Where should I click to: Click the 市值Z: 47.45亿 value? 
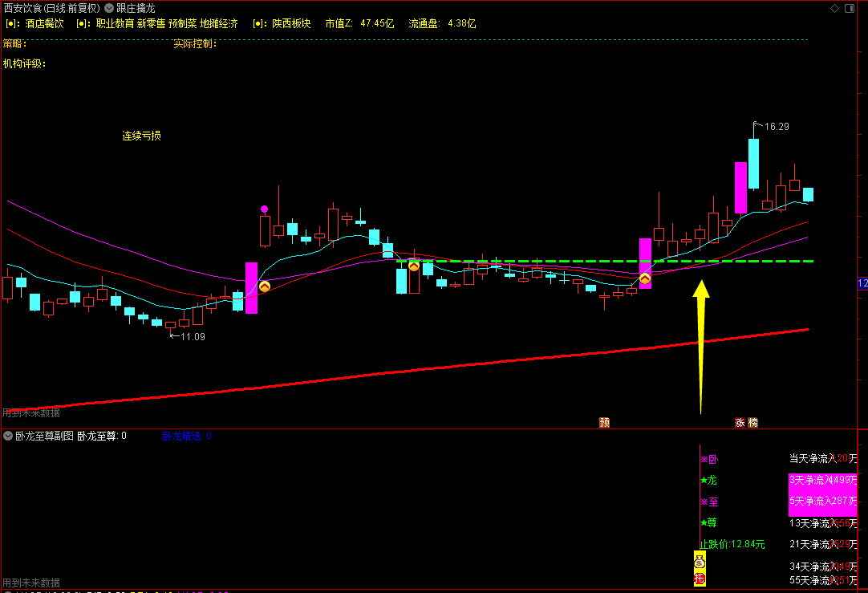[x=360, y=24]
